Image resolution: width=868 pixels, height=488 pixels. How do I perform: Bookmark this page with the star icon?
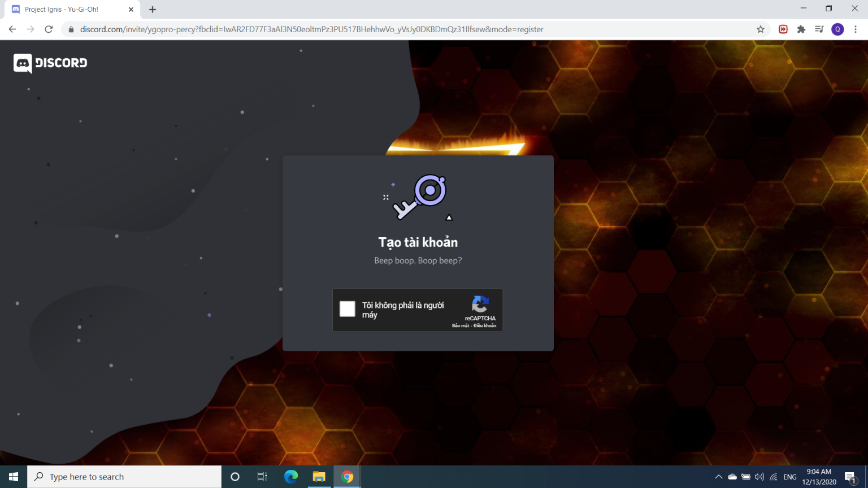[x=761, y=29]
